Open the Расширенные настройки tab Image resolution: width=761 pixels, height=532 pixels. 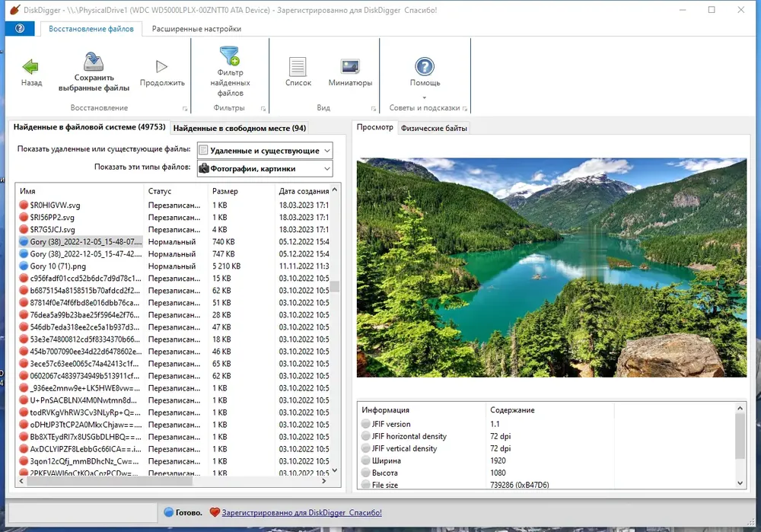point(196,29)
